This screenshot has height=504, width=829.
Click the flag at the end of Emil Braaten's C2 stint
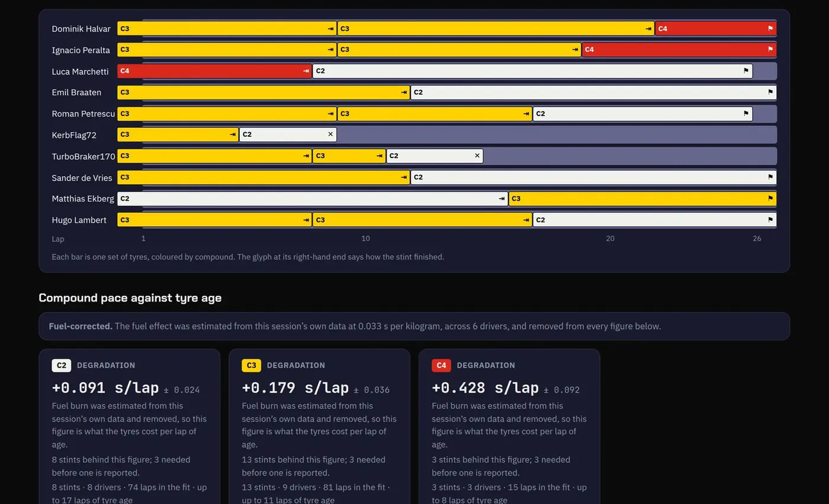770,92
